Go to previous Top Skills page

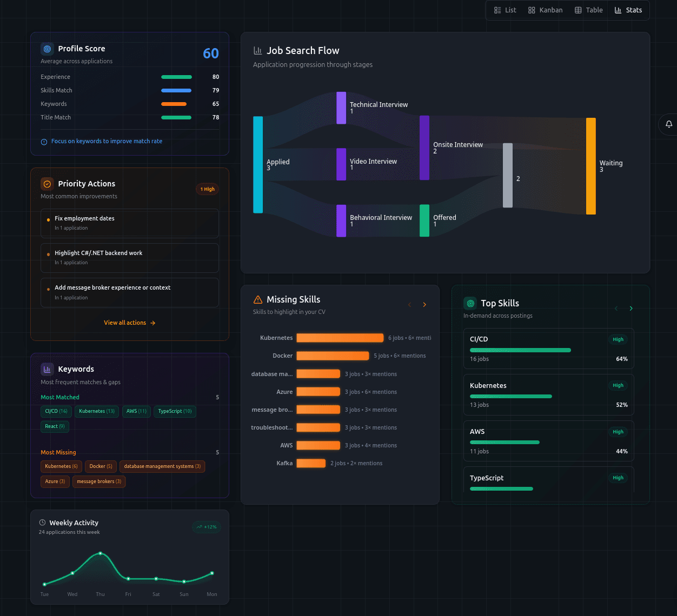(616, 309)
